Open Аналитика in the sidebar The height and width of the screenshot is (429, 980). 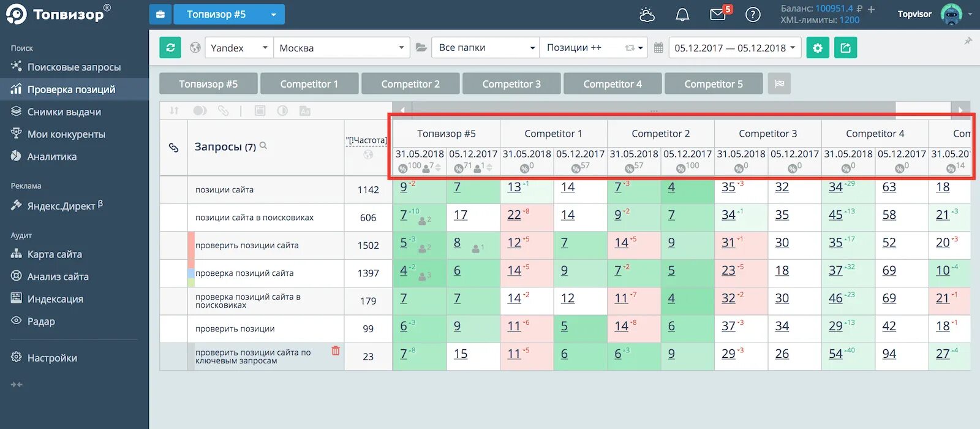coord(74,156)
